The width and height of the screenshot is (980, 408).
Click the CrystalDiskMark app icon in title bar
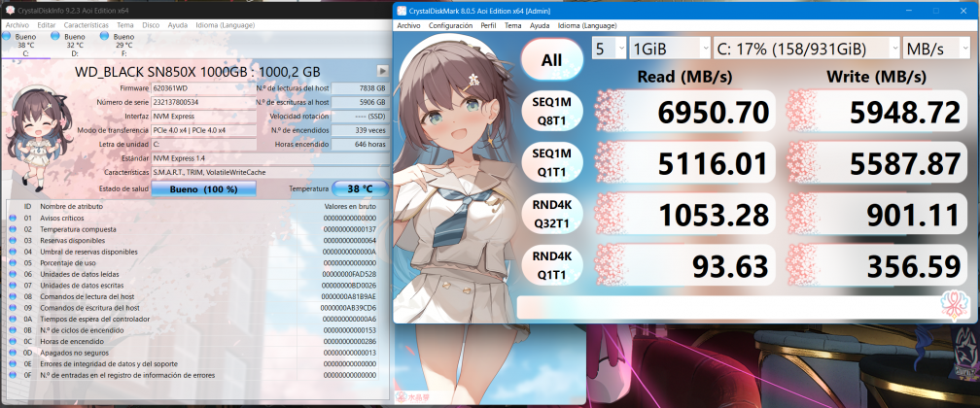pos(402,11)
